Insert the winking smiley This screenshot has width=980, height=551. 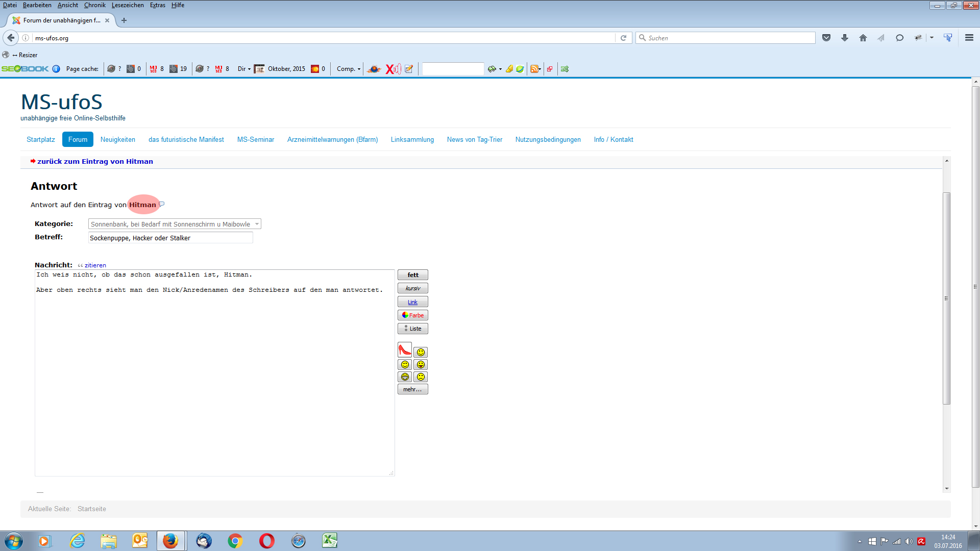[405, 365]
